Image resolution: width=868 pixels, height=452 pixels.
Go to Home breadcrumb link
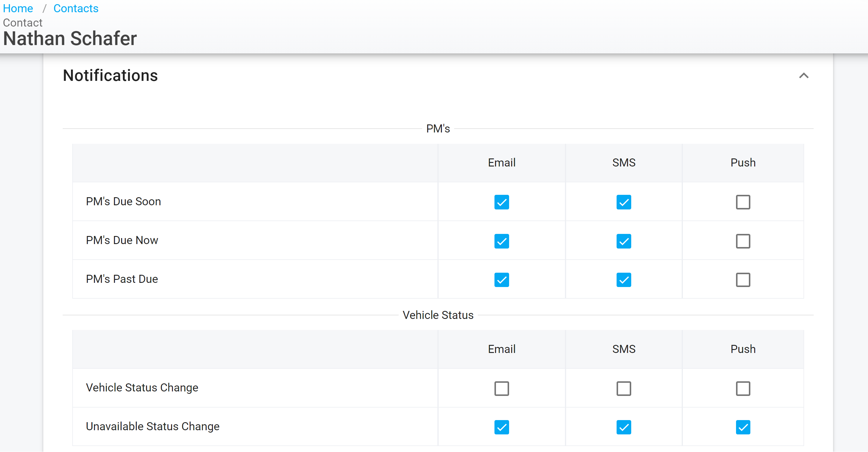click(18, 8)
